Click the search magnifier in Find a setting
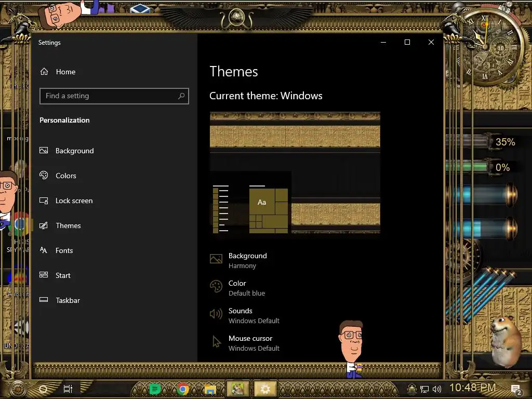The width and height of the screenshot is (532, 399). (181, 96)
